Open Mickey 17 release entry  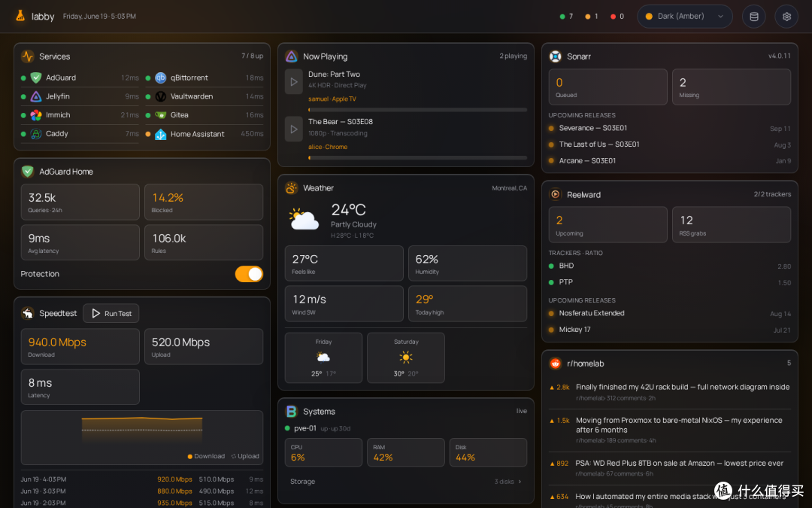tap(670, 330)
